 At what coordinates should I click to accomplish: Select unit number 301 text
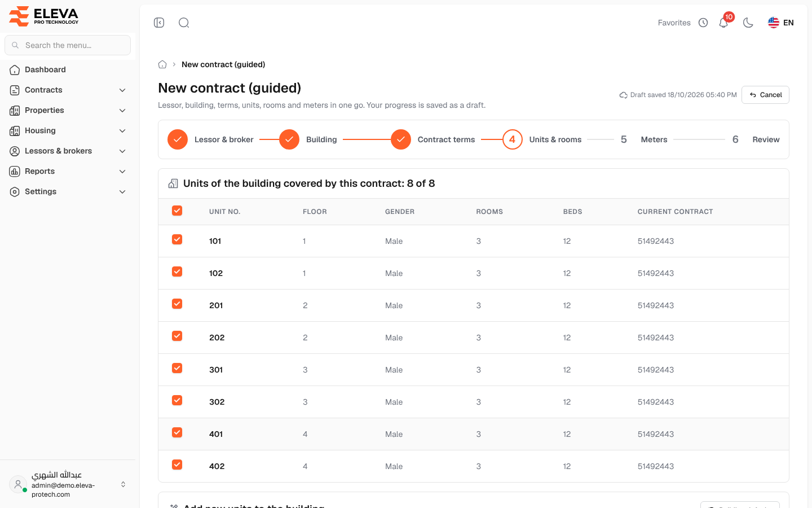click(216, 370)
